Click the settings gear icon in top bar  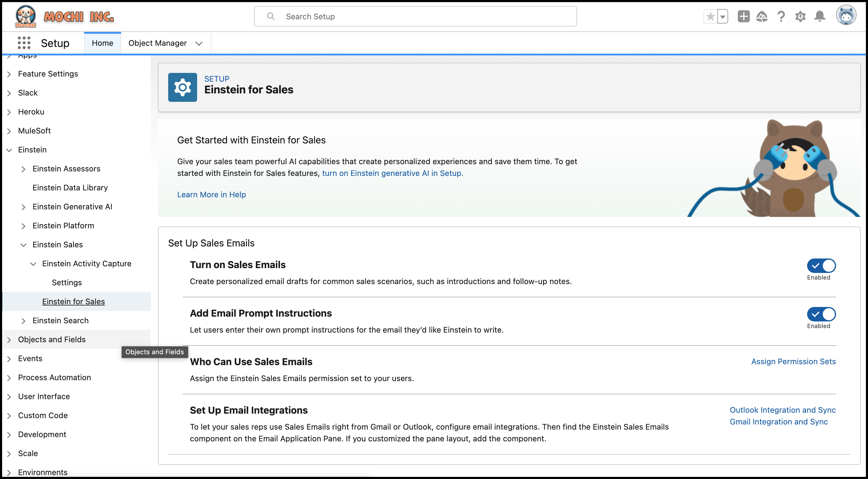pyautogui.click(x=801, y=17)
